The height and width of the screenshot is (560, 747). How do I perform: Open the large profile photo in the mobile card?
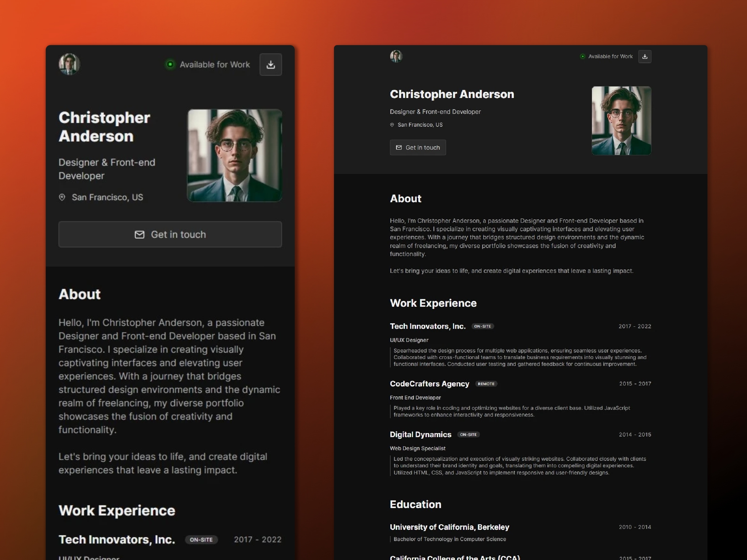(234, 156)
